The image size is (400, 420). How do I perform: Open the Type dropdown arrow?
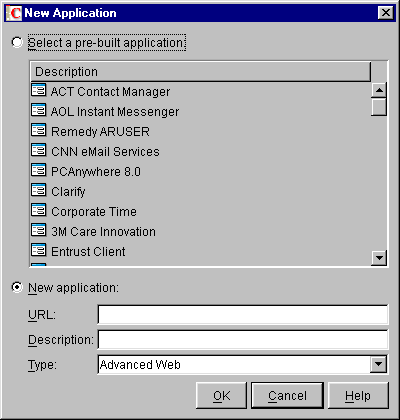[379, 364]
